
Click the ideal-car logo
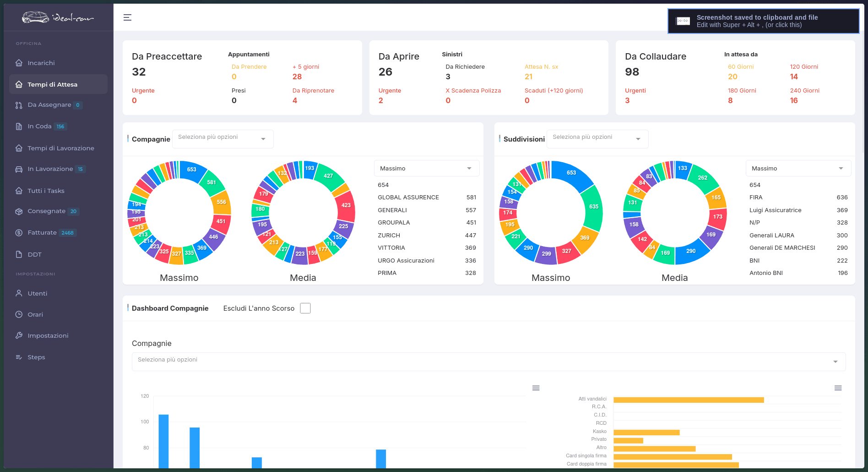click(58, 17)
